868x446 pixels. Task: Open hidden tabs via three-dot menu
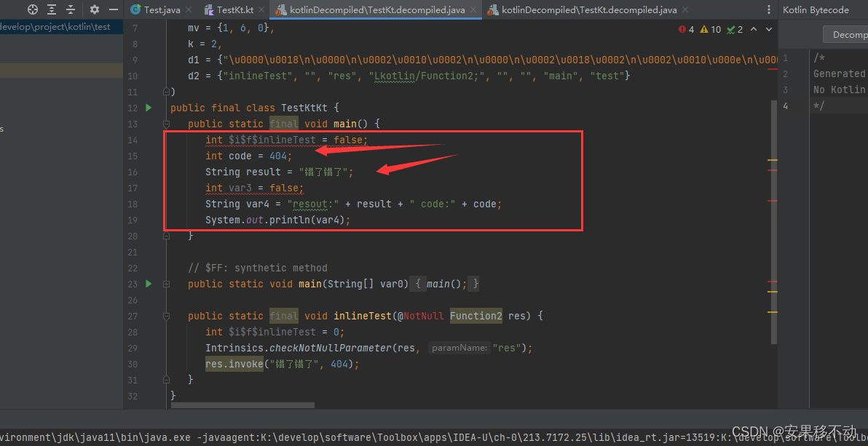tap(770, 9)
